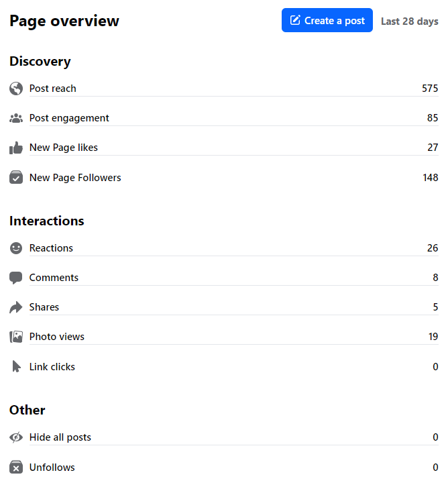Click the Post engagement people icon
Image resolution: width=448 pixels, height=493 pixels.
16,118
